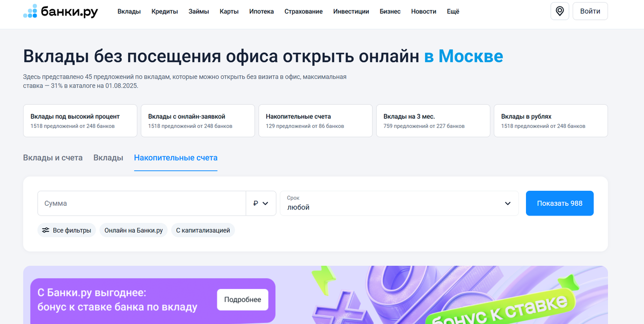Open 'Вклады на 3 мес.' card
This screenshot has width=644, height=324.
pos(433,121)
